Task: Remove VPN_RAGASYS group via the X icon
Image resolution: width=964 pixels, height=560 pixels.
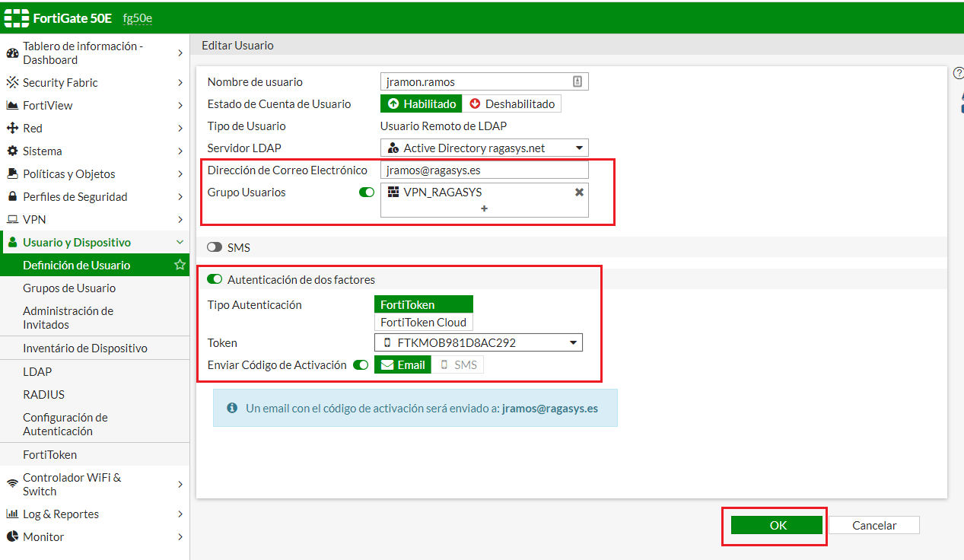Action: [577, 192]
